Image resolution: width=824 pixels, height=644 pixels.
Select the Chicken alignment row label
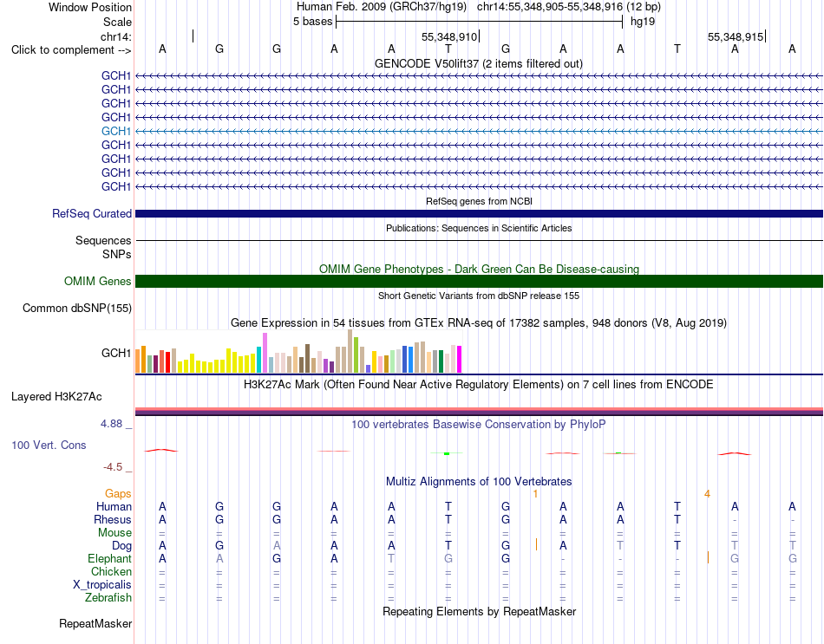click(x=111, y=571)
